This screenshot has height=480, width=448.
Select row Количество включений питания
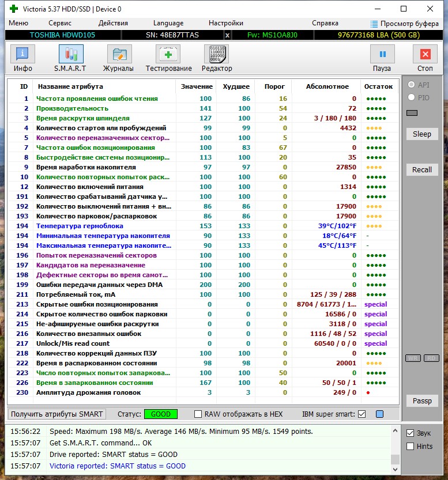(204, 187)
